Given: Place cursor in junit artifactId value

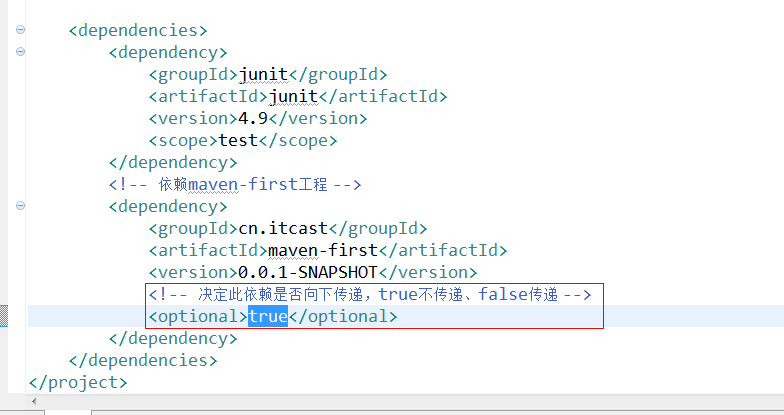Looking at the screenshot, I should point(293,96).
